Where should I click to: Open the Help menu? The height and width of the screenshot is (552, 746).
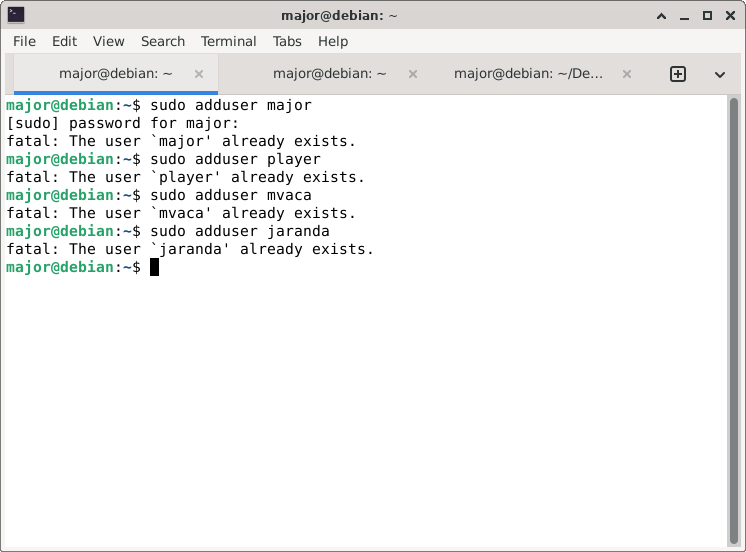(333, 41)
